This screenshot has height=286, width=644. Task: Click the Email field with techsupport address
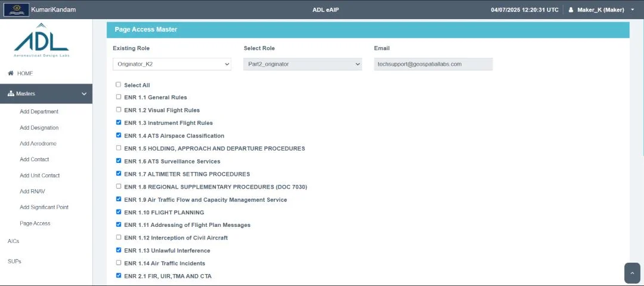(434, 64)
